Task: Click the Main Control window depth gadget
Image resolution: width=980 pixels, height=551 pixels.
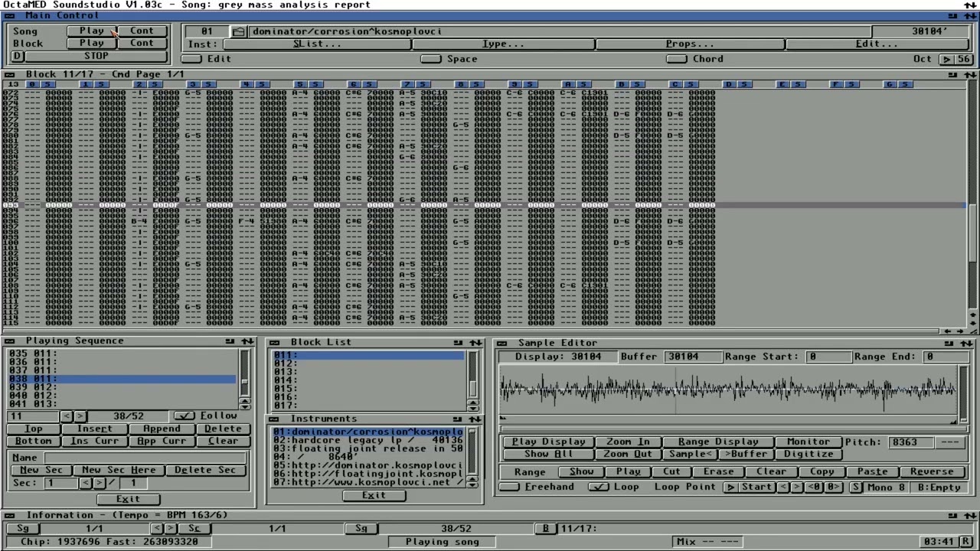Action: pyautogui.click(x=969, y=16)
